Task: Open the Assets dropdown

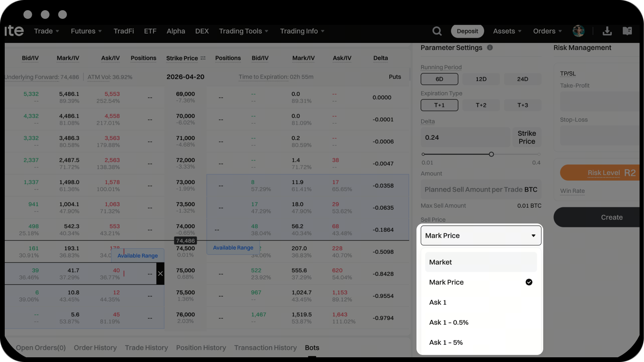Action: [507, 31]
